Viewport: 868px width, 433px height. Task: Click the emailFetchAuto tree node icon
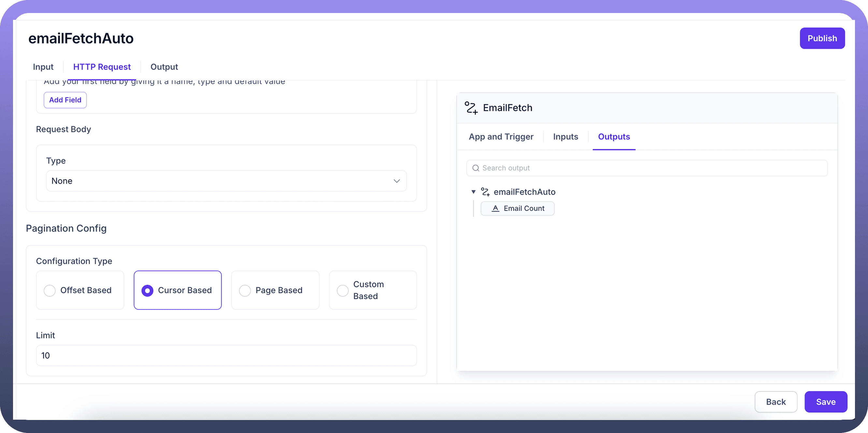pyautogui.click(x=485, y=192)
